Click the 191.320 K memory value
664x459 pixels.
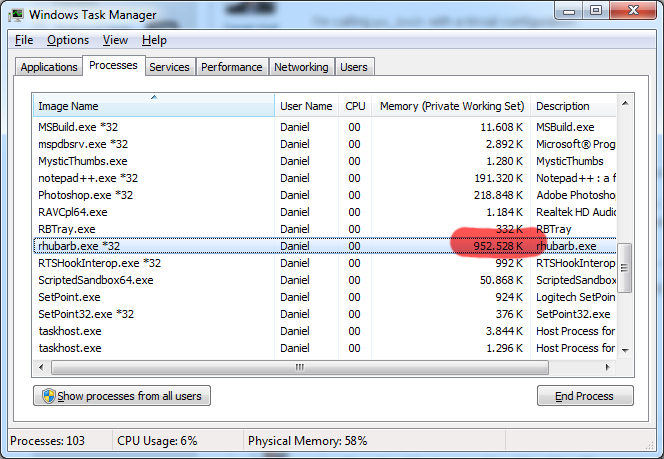click(x=498, y=178)
